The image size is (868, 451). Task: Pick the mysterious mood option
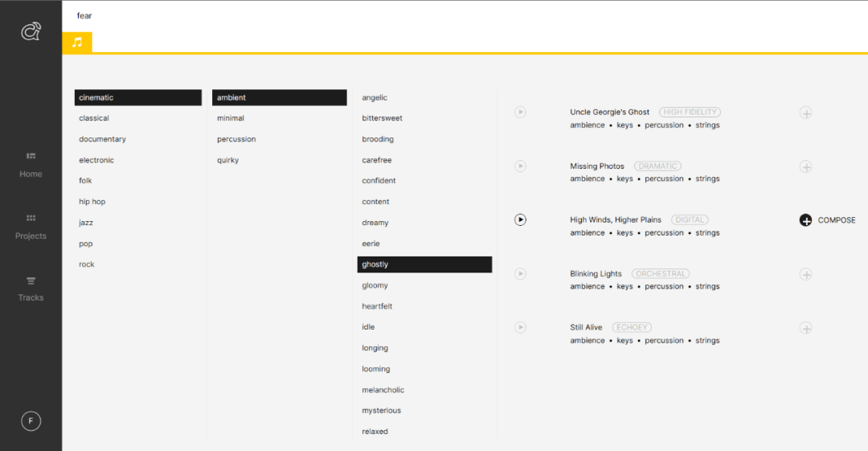pyautogui.click(x=381, y=411)
